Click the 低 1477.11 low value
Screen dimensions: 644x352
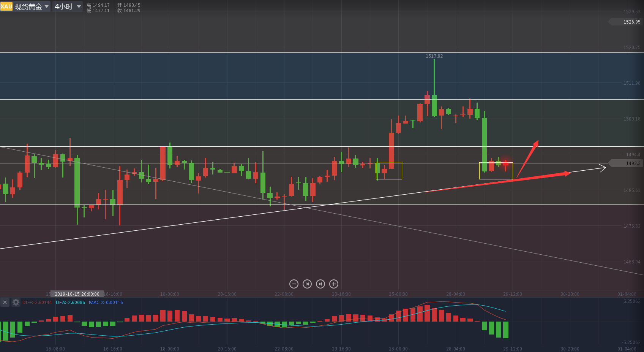98,11
